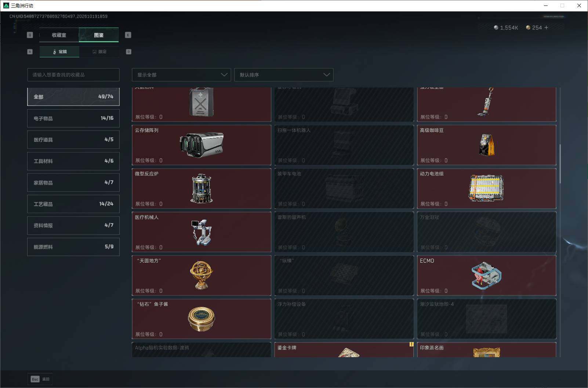Select the 限定 sub-tab

(99, 52)
